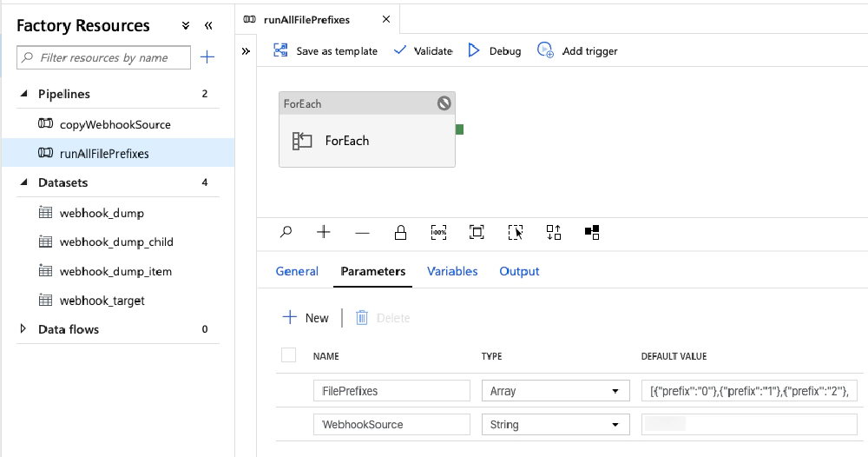Click the WebhookSource default value field
This screenshot has width=868, height=457.
coord(749,424)
